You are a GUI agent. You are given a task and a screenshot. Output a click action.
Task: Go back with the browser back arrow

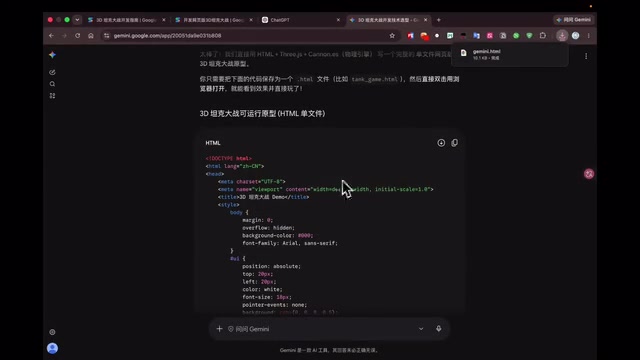[x=51, y=36]
